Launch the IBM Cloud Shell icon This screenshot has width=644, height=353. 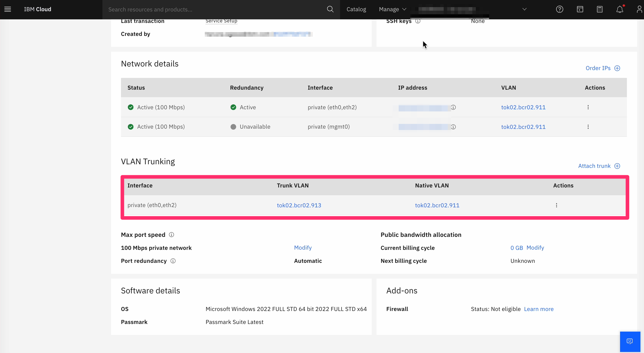click(580, 9)
